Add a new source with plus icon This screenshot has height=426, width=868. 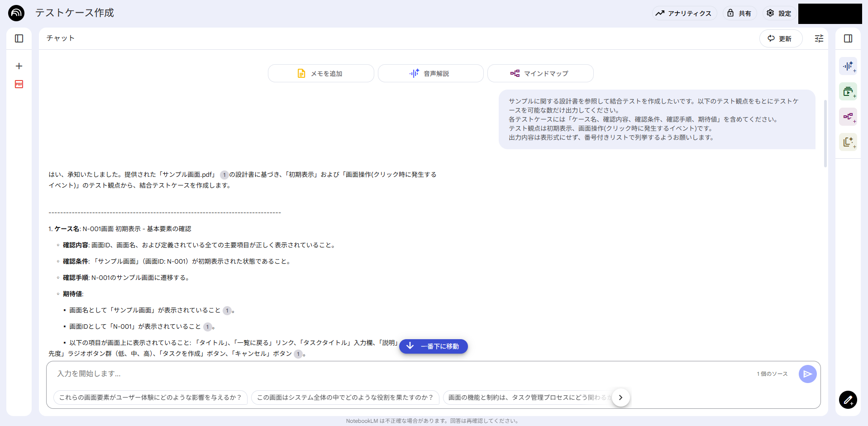(x=19, y=66)
